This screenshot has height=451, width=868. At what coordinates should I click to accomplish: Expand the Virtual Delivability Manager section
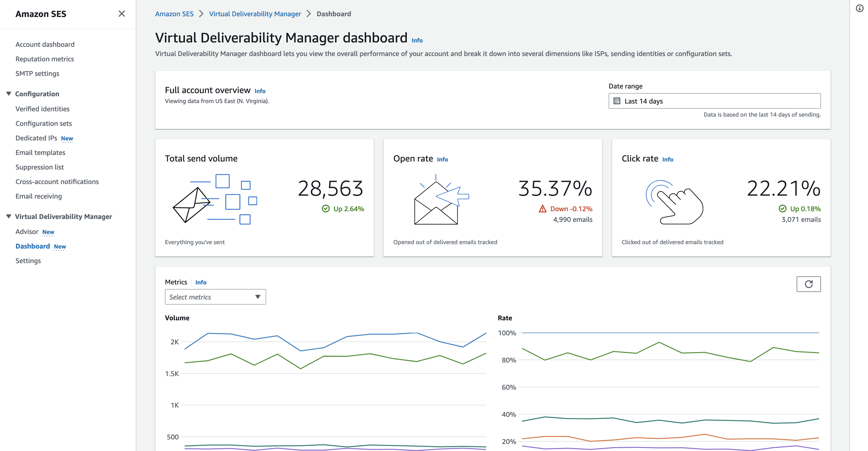pos(8,216)
